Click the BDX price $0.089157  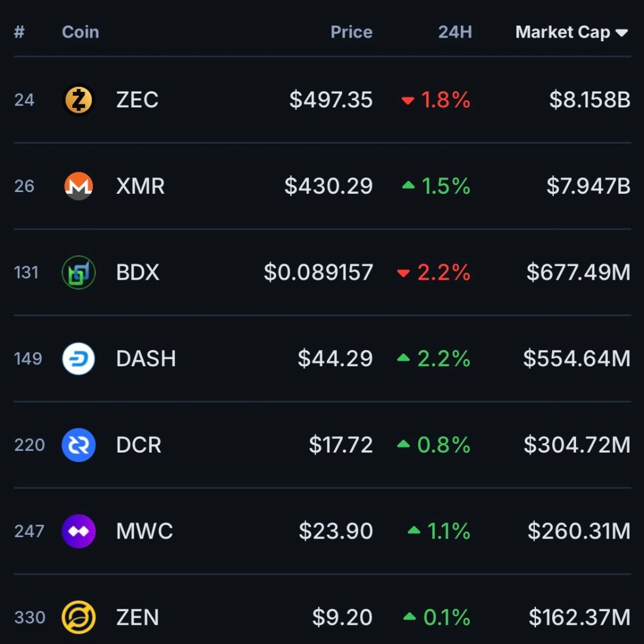coord(318,272)
